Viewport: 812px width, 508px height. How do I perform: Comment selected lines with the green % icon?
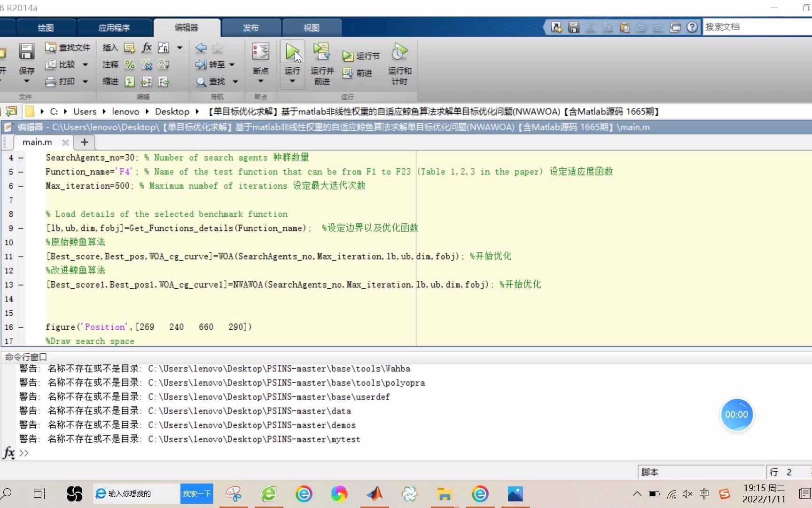coord(130,64)
